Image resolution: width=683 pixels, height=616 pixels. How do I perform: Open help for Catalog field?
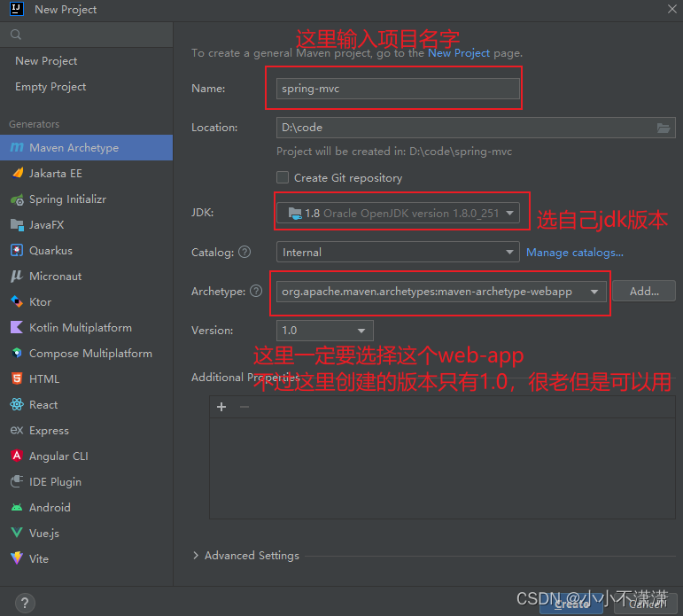click(x=244, y=252)
